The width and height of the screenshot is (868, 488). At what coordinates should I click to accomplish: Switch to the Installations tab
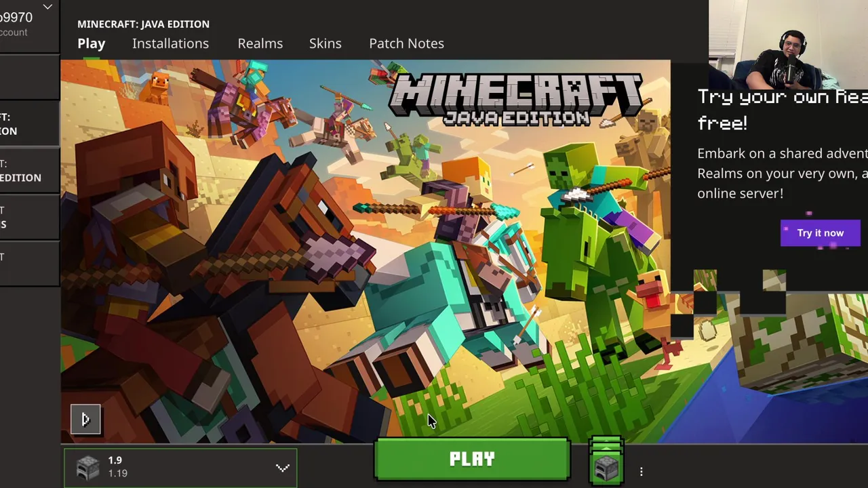[x=170, y=43]
